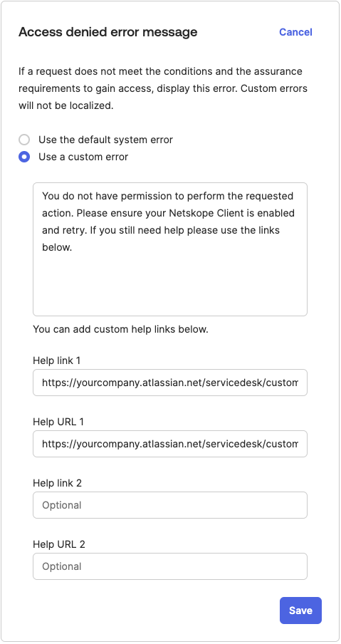Screen dimensions: 341x644
Task: Click the empty Help link 2 field
Action: [x=170, y=505]
